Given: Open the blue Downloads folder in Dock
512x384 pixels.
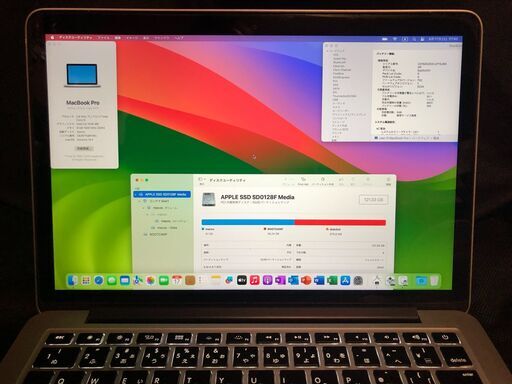Looking at the screenshot, I should click(x=421, y=281).
